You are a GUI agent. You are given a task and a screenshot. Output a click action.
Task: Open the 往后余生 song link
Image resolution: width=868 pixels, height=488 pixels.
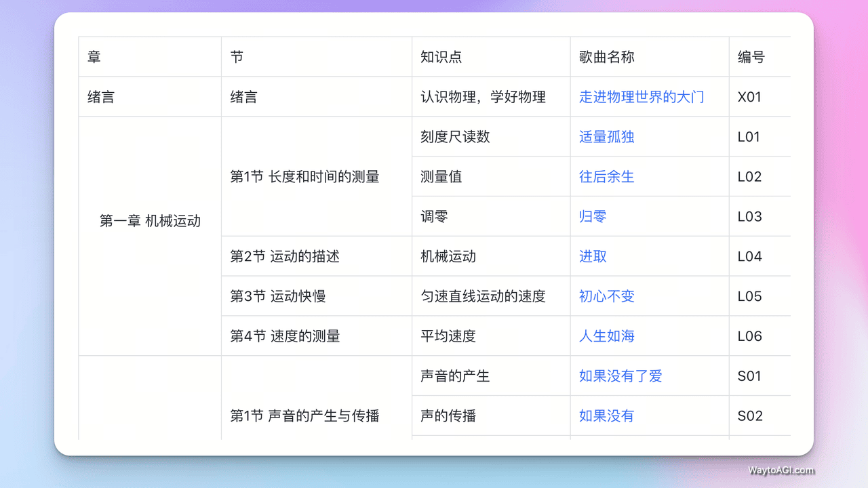606,177
